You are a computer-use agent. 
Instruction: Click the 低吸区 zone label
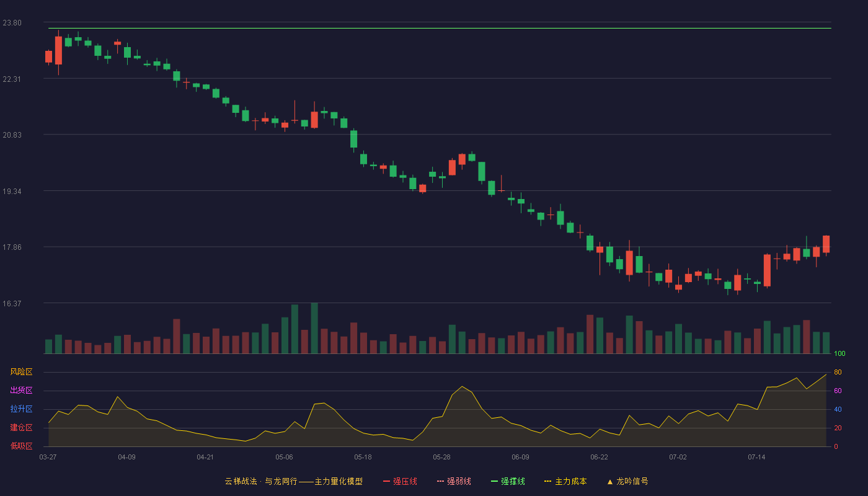(21, 446)
